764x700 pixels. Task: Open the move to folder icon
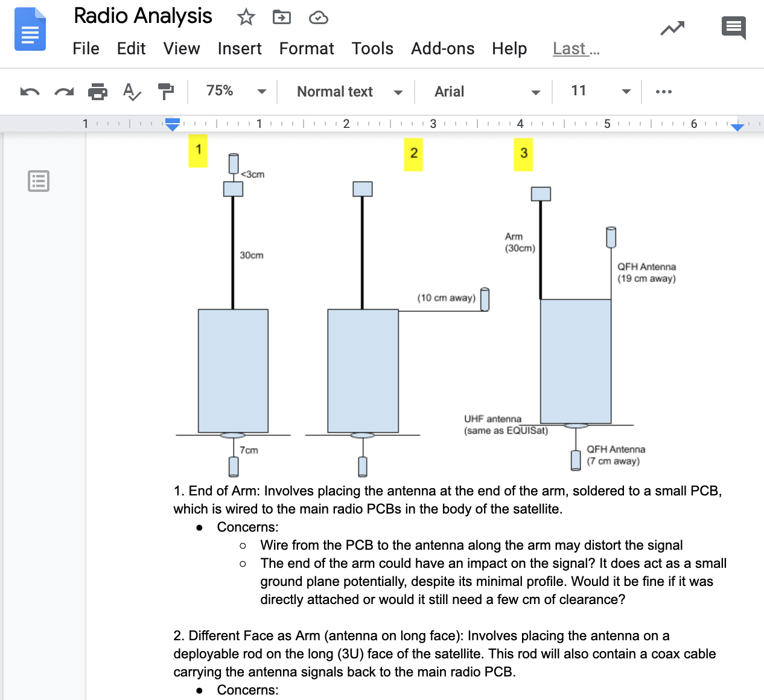pos(282,17)
